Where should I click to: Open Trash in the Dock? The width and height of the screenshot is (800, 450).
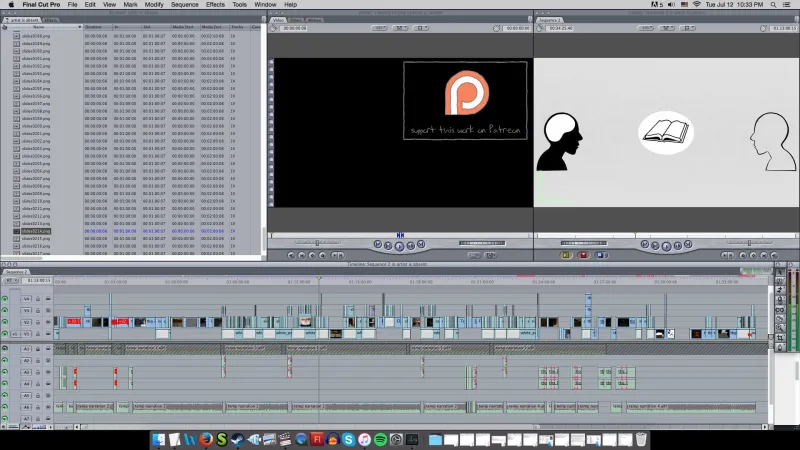pyautogui.click(x=641, y=440)
